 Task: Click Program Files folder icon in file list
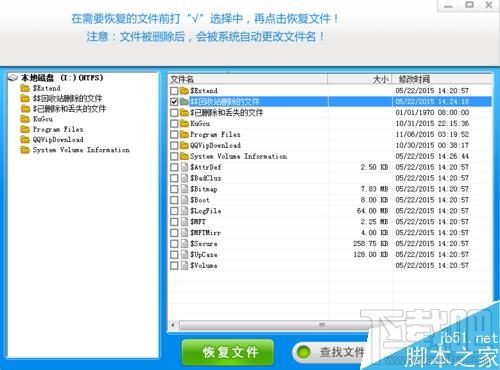(184, 134)
